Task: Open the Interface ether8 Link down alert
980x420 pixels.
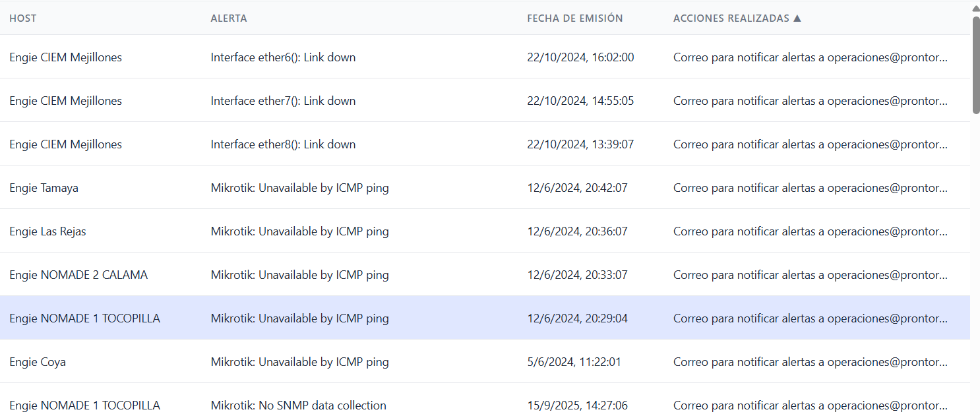Action: pyautogui.click(x=283, y=144)
